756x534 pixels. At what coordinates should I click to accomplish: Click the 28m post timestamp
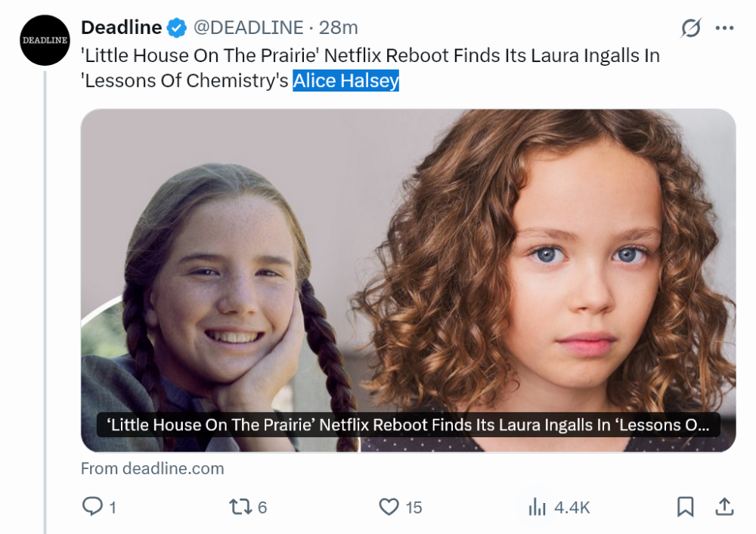(339, 28)
